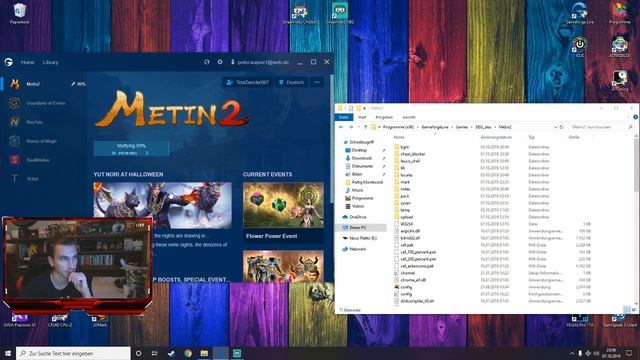Select Dokumente in Explorer navigation pane
Viewport: 640px width, 360px height.
click(x=362, y=166)
